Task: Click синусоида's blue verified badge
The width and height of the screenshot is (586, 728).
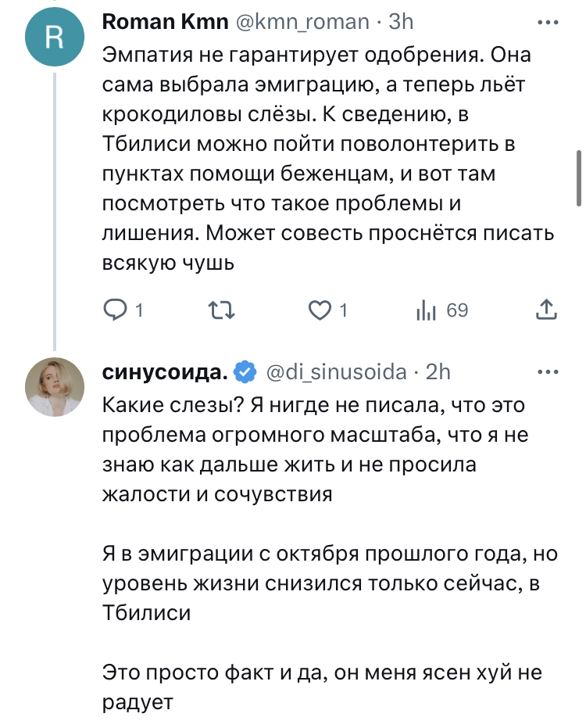Action: click(x=246, y=373)
